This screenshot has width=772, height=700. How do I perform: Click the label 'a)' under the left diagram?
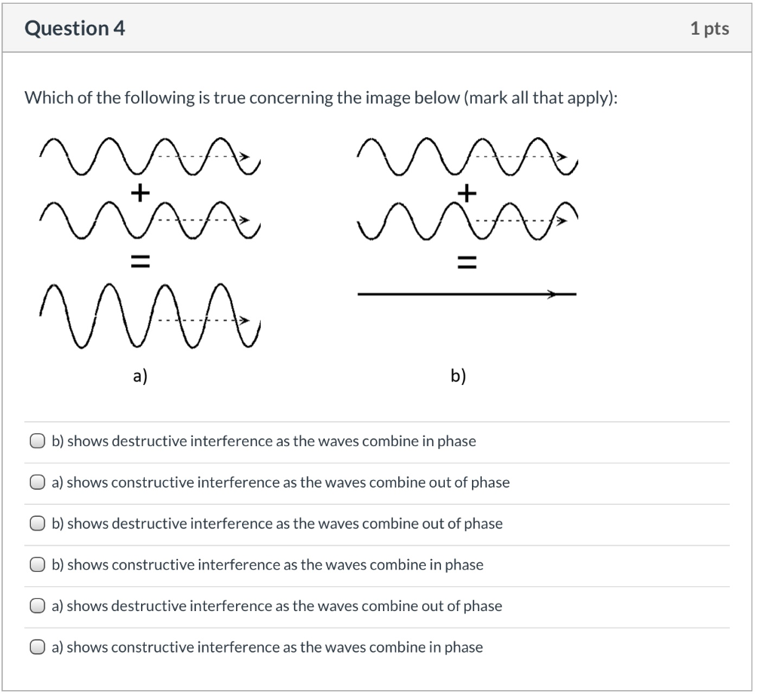[x=139, y=374]
